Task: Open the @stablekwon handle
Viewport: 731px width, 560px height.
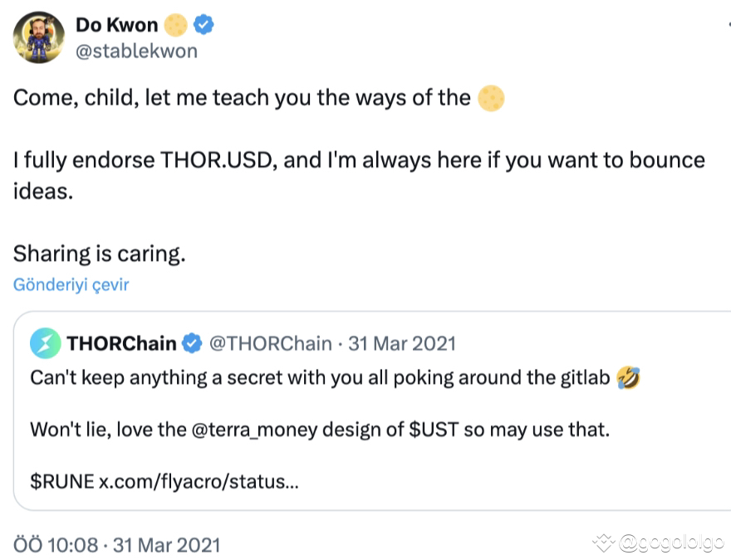Action: 136,52
